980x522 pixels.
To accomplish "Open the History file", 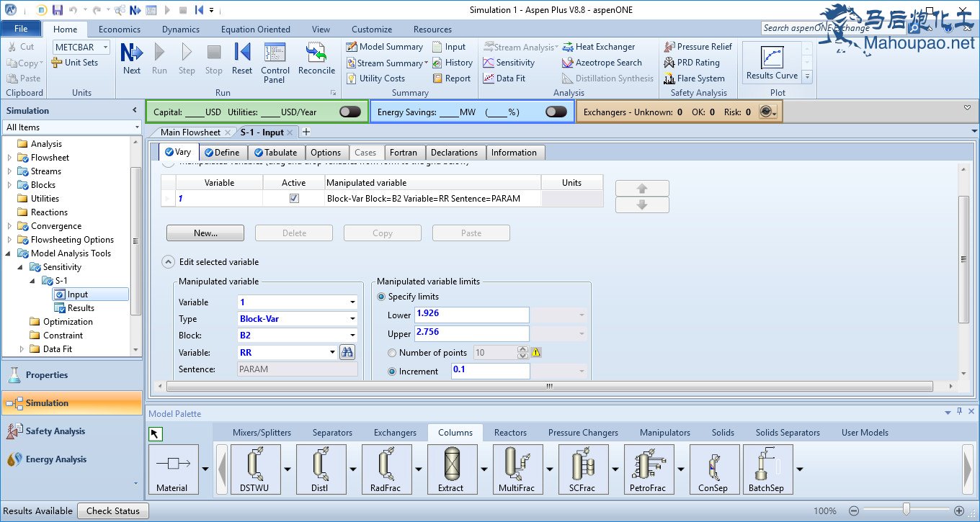I will click(x=453, y=63).
